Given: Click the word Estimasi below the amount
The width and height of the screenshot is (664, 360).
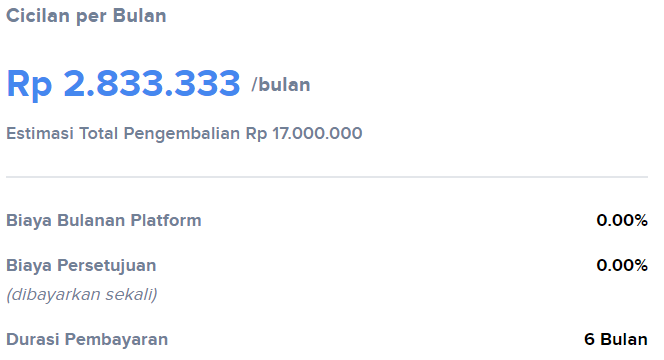Looking at the screenshot, I should pos(40,133).
